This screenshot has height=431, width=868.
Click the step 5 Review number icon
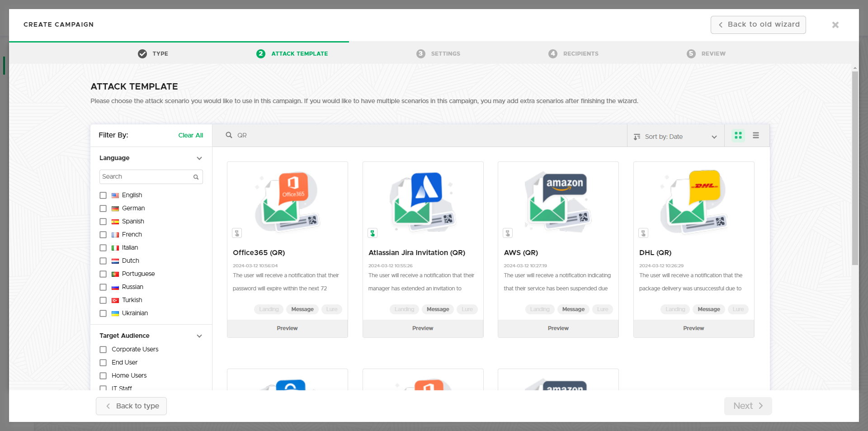pyautogui.click(x=691, y=54)
